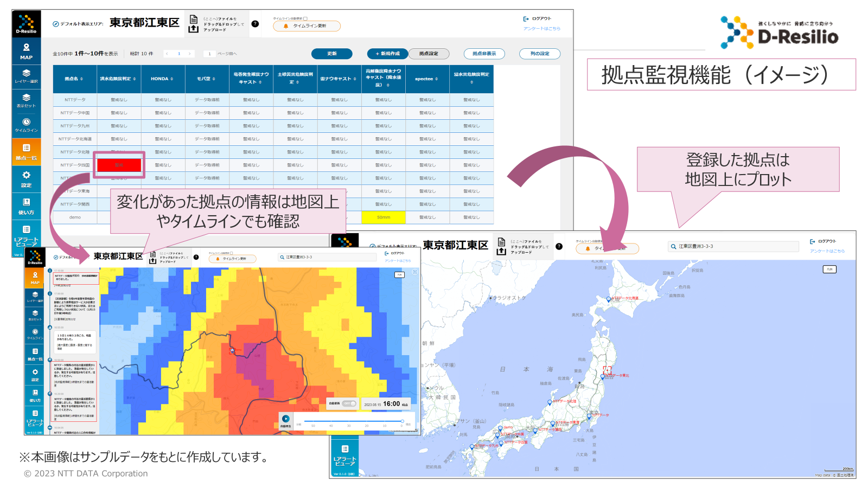
Task: Open レイヤー選択 in the site list window sidebar
Action: pyautogui.click(x=26, y=76)
